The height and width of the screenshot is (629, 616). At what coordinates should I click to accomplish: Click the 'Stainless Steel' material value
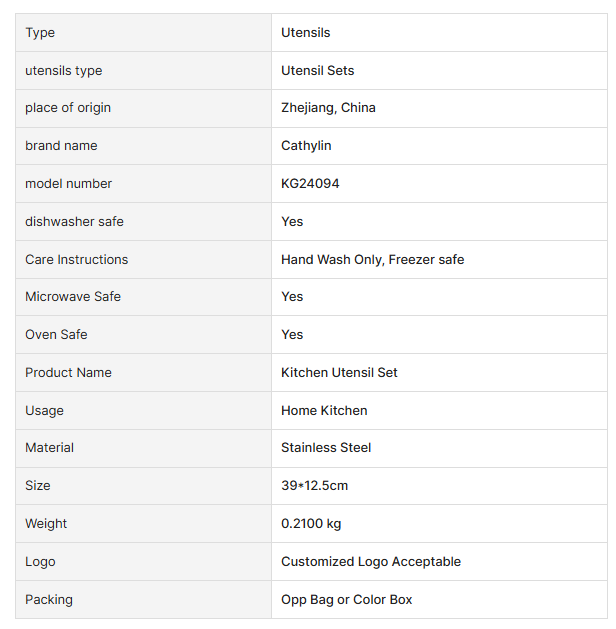[326, 448]
